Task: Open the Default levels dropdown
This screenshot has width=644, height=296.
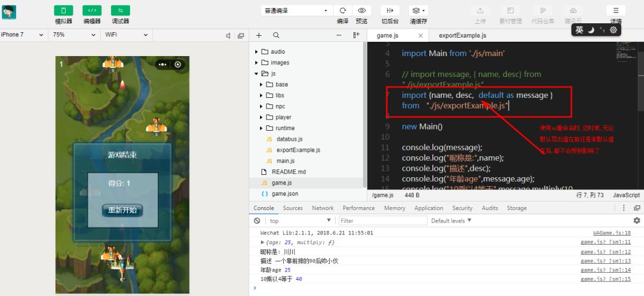Action: point(451,221)
